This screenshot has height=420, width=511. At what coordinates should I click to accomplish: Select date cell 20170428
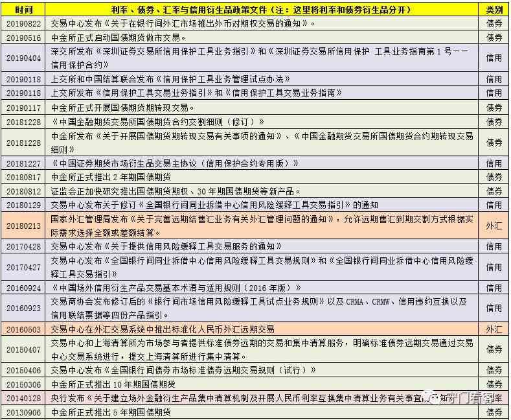pos(23,246)
